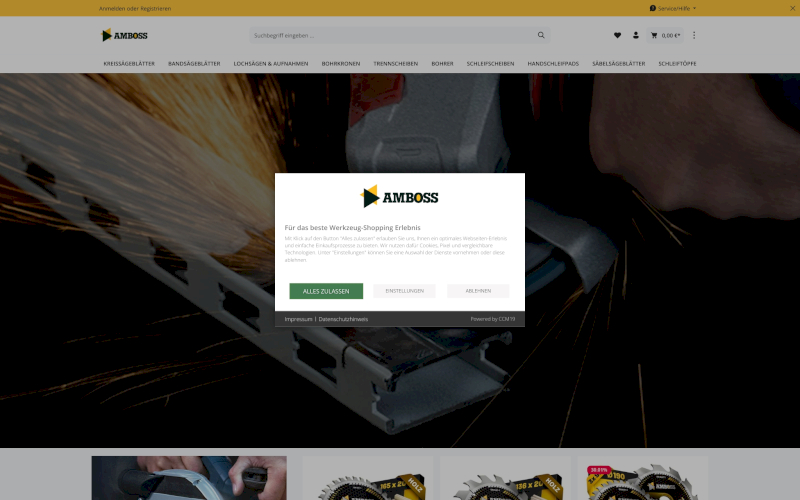Open the user account icon
The height and width of the screenshot is (500, 800).
point(636,35)
